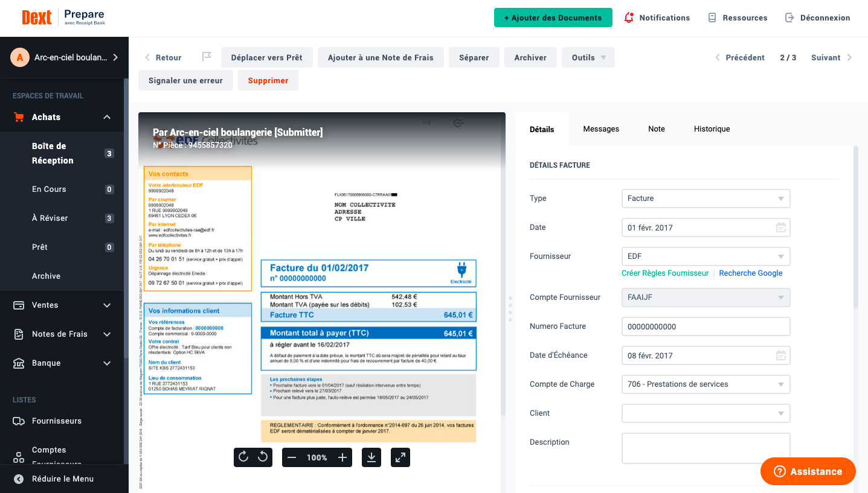Image resolution: width=868 pixels, height=493 pixels.
Task: Click the Notifications bell icon
Action: 629,17
